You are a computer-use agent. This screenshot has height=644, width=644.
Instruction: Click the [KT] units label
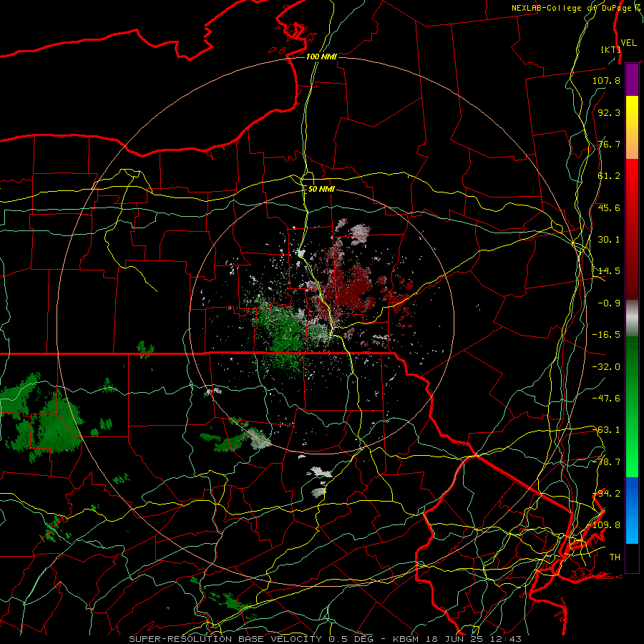coord(610,49)
